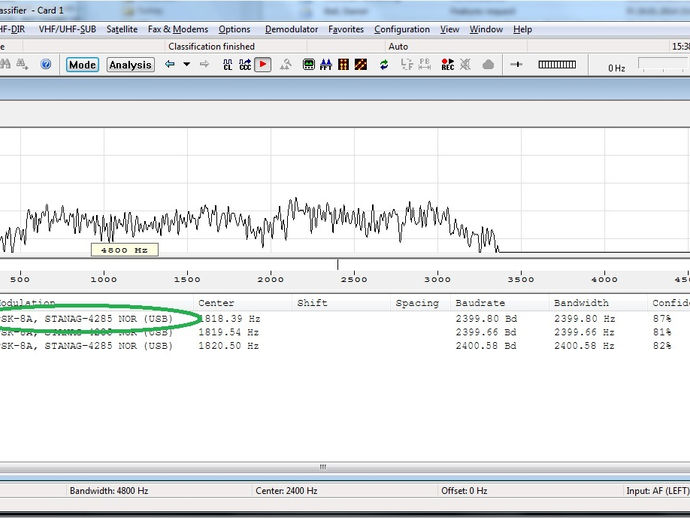The width and height of the screenshot is (690, 518).
Task: Click the binoculars search icon
Action: click(5, 65)
